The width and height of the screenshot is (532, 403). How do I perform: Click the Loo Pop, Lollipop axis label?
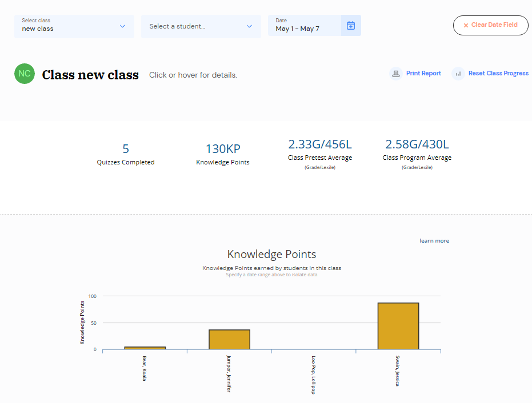(313, 374)
